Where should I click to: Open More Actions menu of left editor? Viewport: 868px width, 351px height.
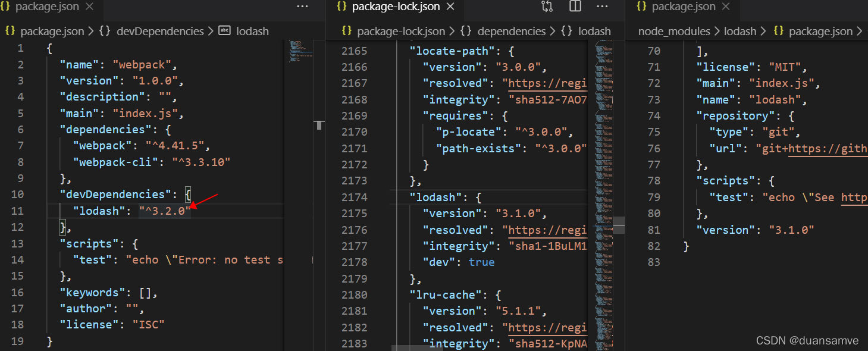[x=302, y=7]
